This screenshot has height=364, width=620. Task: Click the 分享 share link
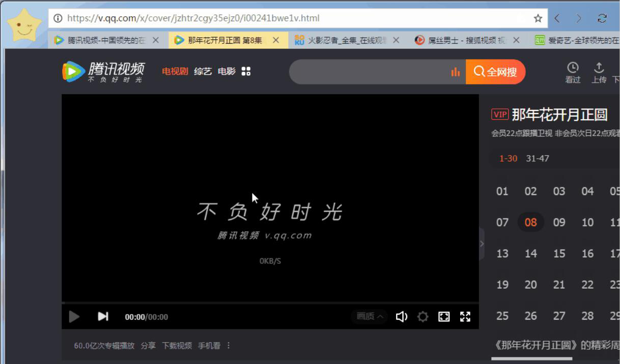pos(148,345)
